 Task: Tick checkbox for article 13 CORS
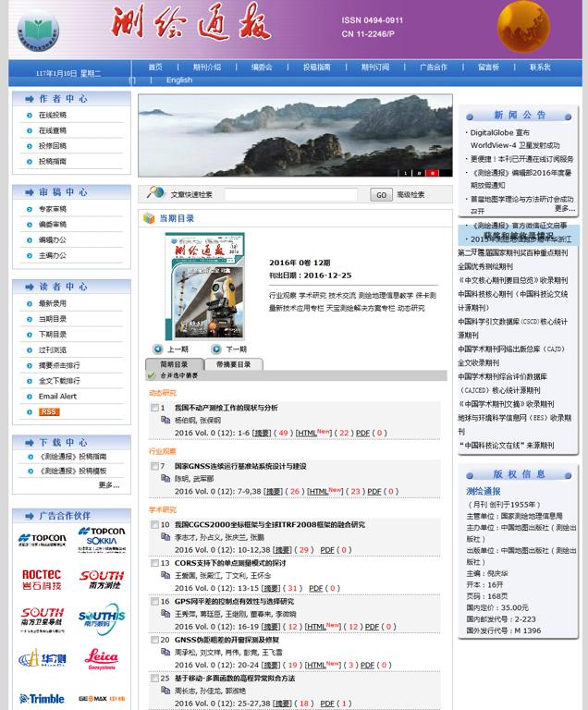(x=155, y=563)
